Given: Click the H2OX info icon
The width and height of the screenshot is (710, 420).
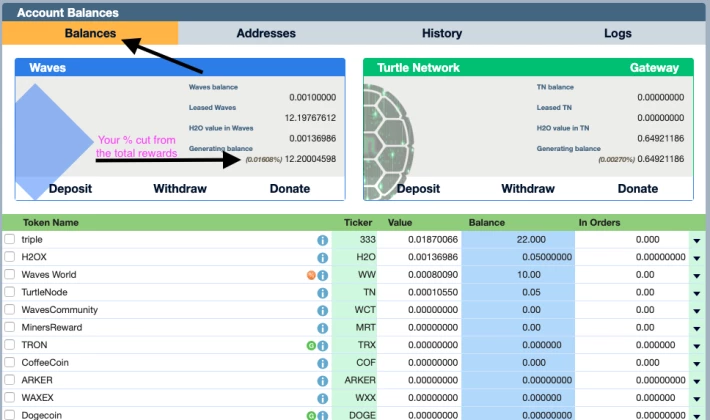Looking at the screenshot, I should (323, 257).
